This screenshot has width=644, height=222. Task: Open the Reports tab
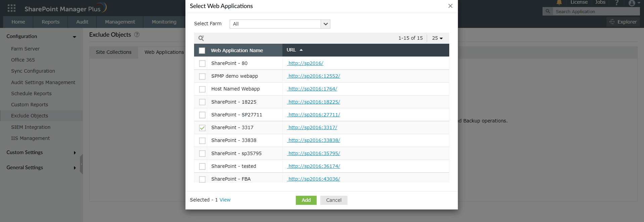coord(50,22)
